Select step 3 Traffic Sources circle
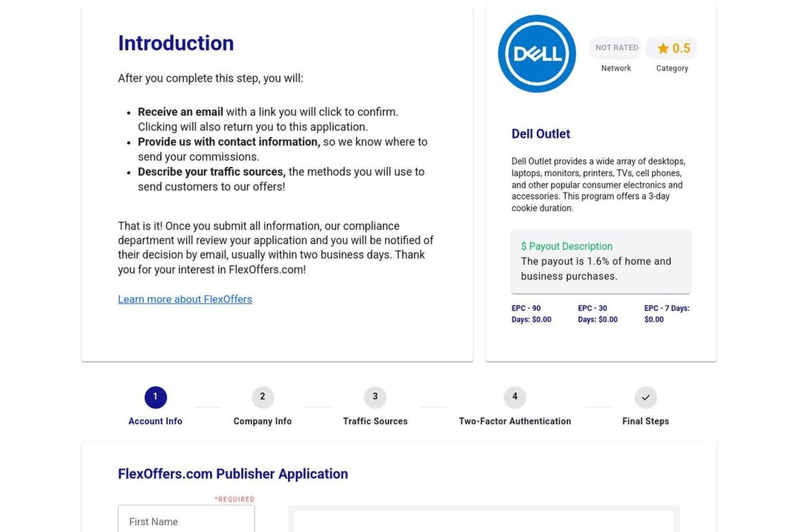The height and width of the screenshot is (532, 798). (375, 397)
